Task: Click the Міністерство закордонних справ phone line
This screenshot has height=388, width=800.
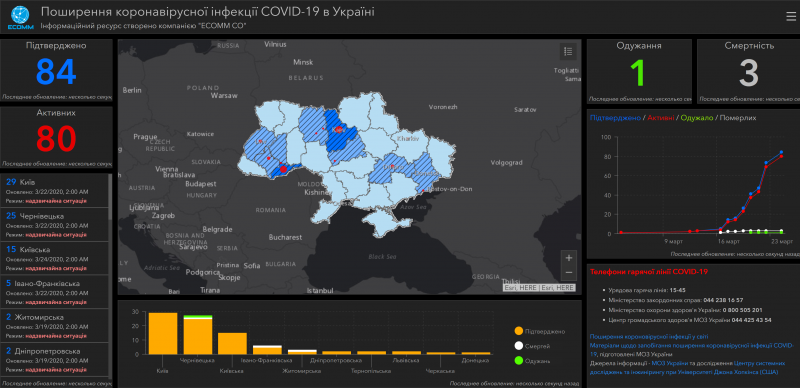Action: [676, 300]
